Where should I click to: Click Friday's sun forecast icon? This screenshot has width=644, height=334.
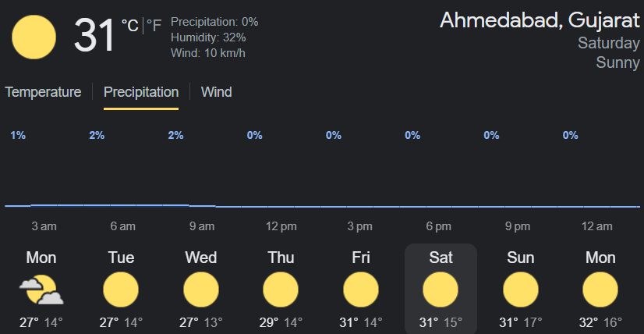pyautogui.click(x=361, y=290)
